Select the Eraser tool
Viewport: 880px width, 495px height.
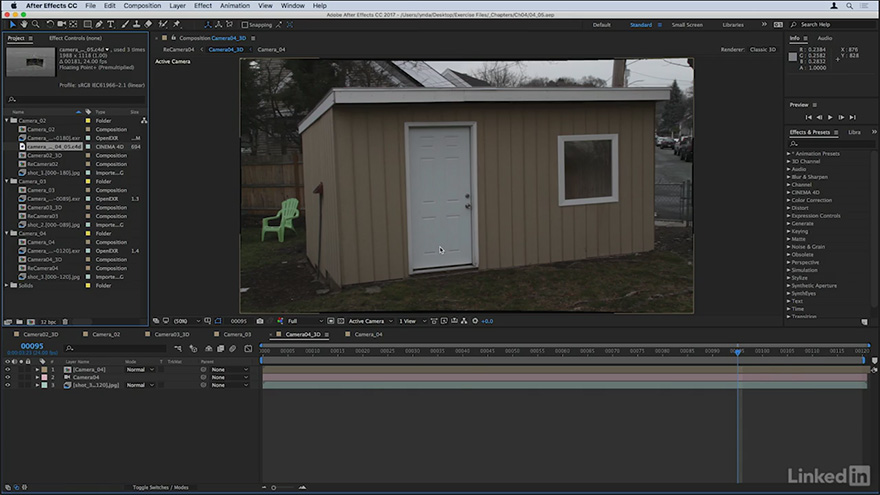148,24
